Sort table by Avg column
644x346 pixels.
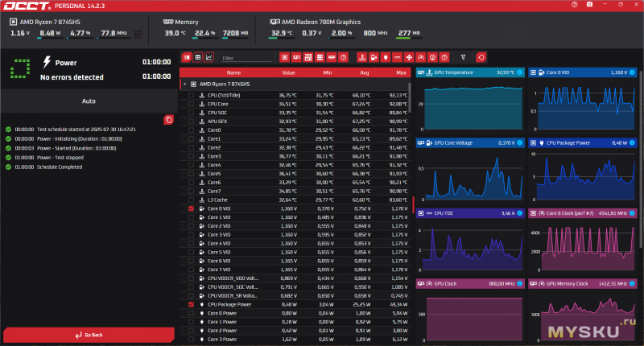pos(365,72)
